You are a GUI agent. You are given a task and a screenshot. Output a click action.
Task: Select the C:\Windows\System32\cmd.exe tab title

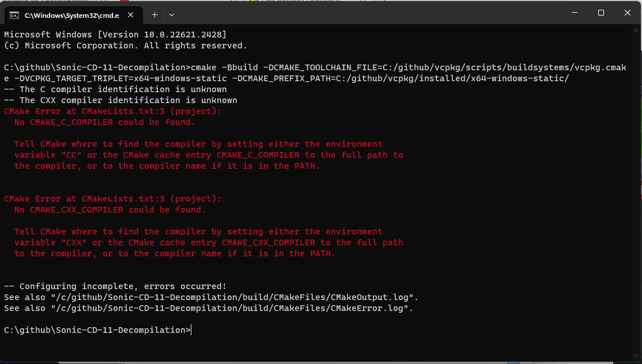click(x=71, y=16)
